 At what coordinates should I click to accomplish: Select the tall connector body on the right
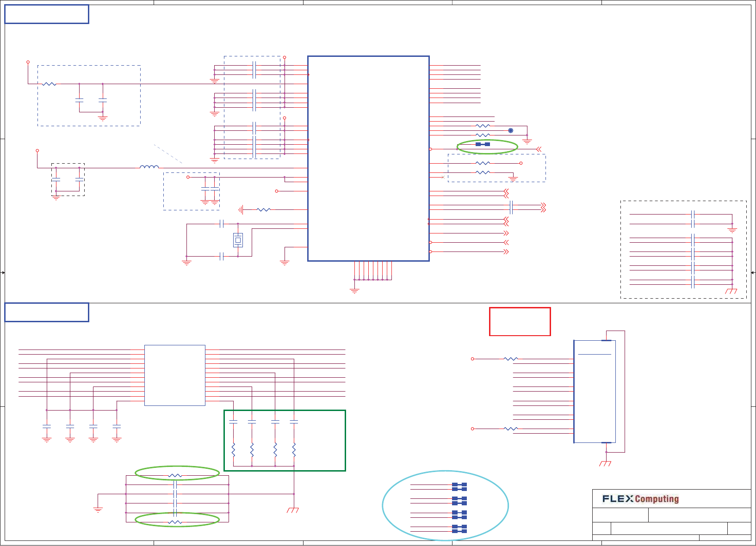tap(595, 392)
